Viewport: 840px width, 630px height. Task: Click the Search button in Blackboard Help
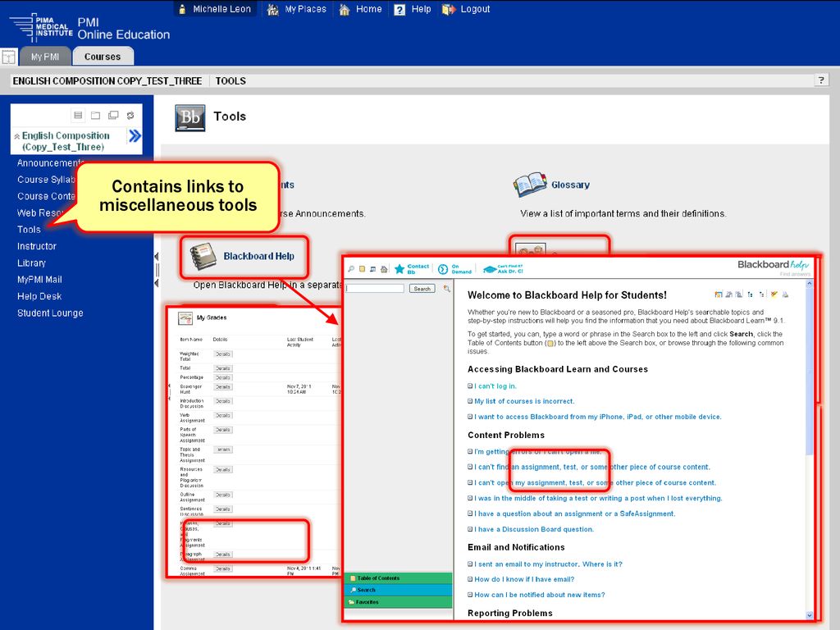422,289
